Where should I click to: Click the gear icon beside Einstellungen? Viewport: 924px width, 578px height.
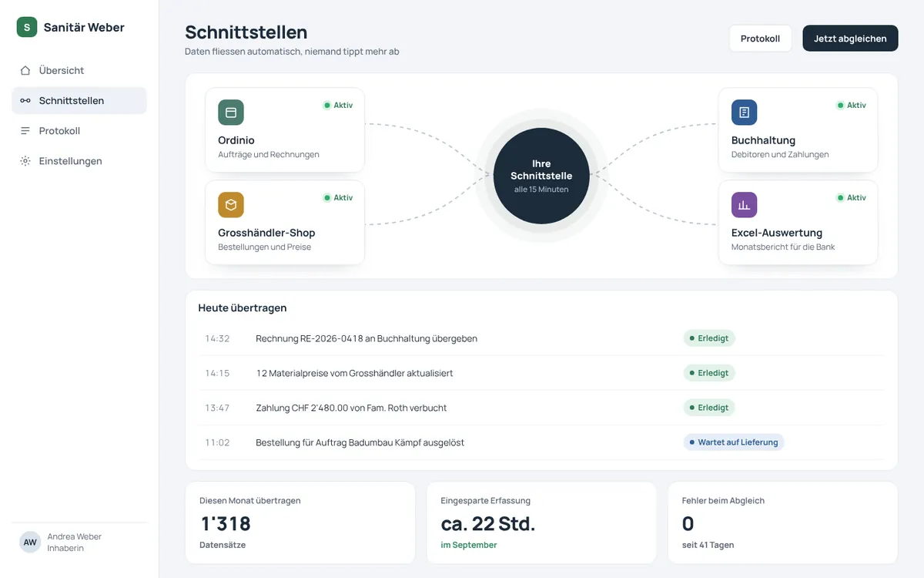[x=25, y=161]
